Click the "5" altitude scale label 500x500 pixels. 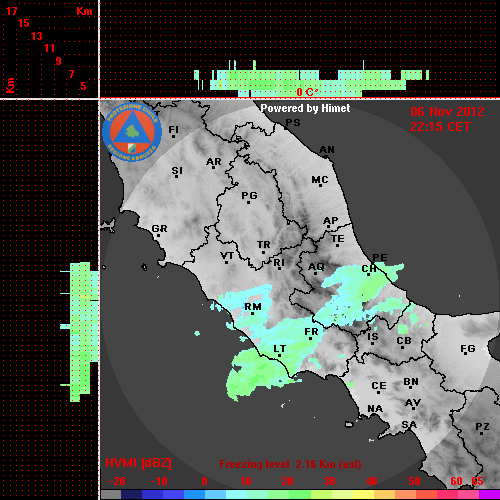[83, 86]
